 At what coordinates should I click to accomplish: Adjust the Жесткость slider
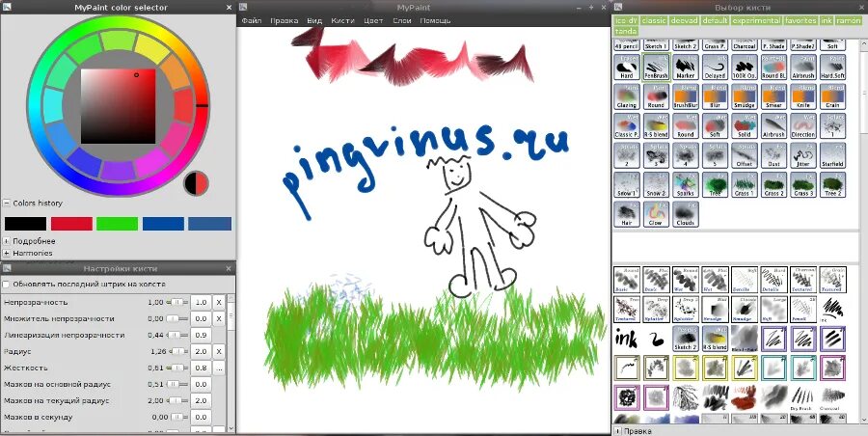pos(177,368)
